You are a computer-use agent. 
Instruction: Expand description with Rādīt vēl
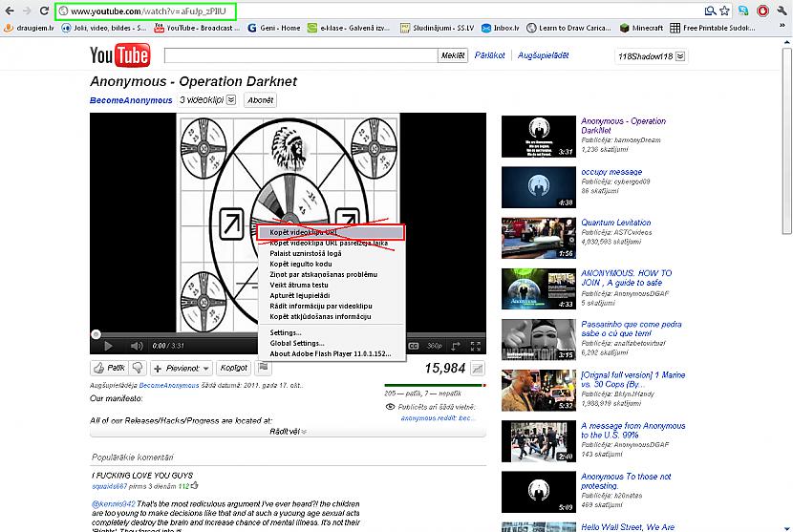(288, 432)
